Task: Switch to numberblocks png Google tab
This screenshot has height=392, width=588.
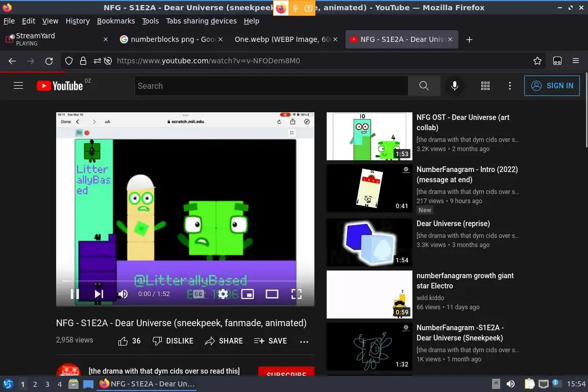Action: pos(170,39)
